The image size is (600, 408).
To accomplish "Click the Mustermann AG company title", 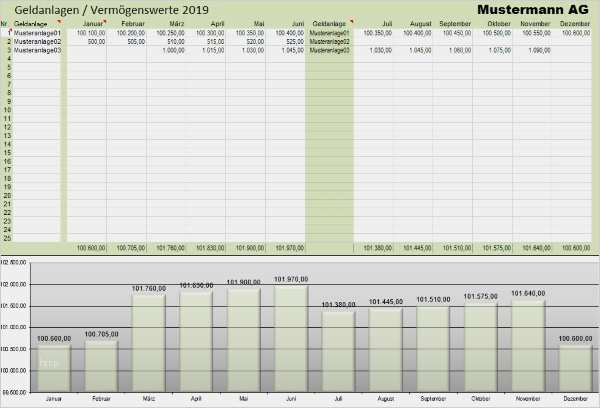I will [x=532, y=9].
